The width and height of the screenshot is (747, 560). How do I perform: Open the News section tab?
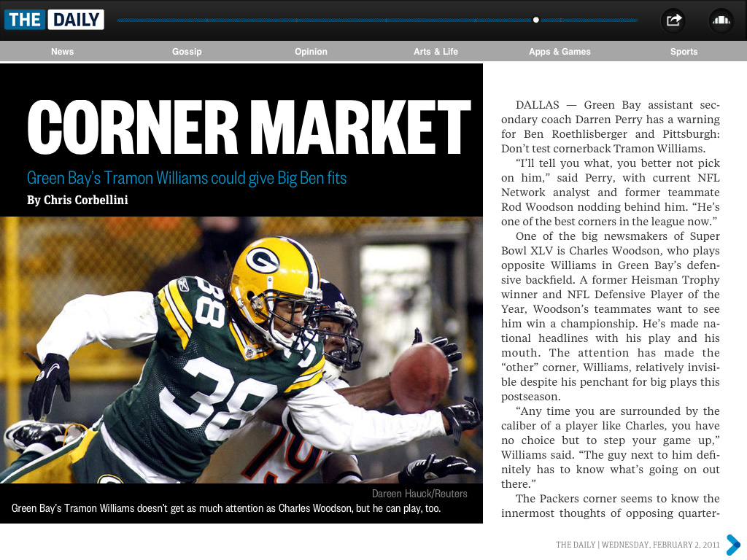coord(63,52)
